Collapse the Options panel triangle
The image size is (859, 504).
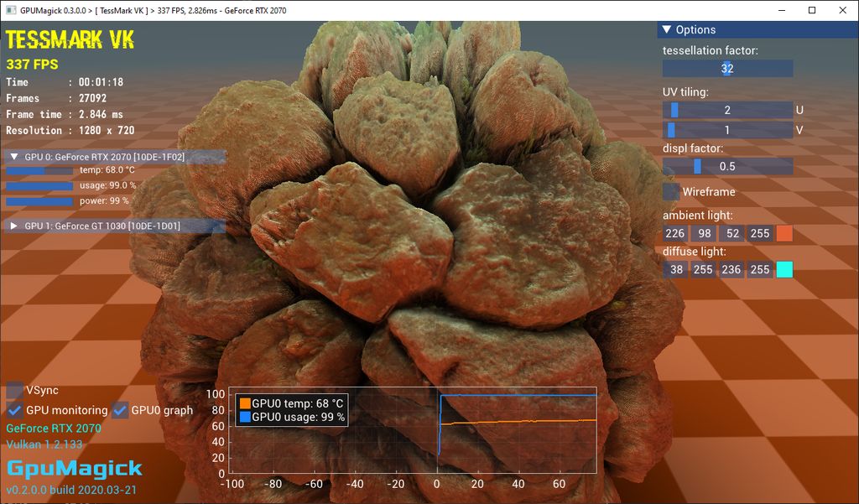point(666,29)
